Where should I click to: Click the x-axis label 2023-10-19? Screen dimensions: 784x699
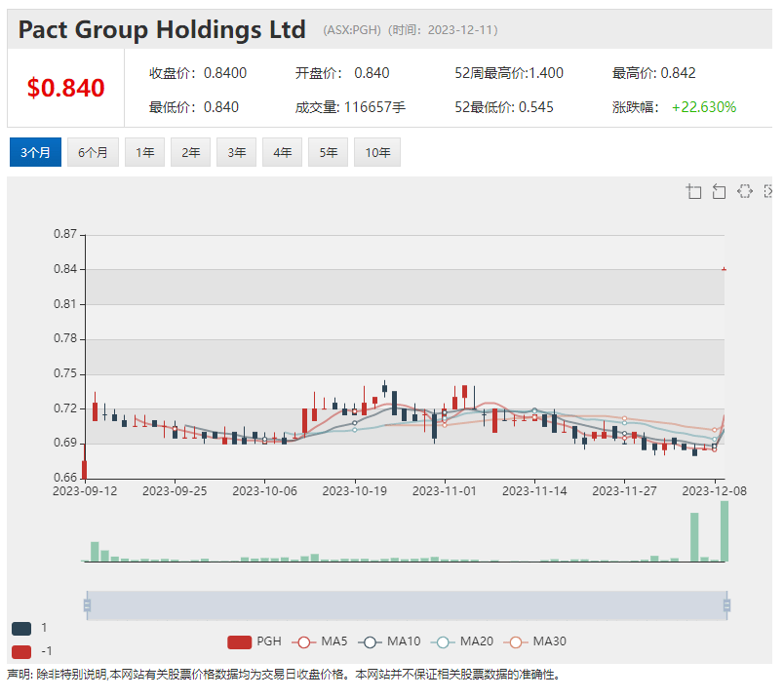[355, 491]
